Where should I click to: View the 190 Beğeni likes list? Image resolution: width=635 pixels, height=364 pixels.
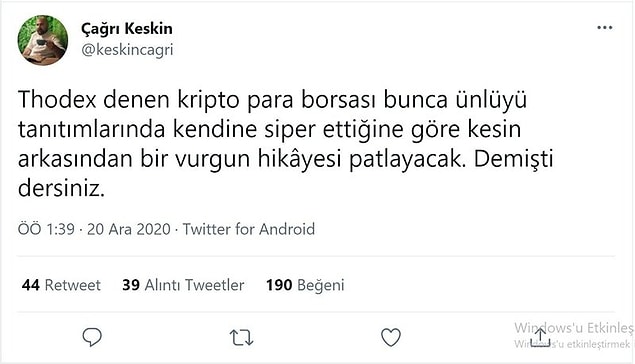tap(305, 285)
